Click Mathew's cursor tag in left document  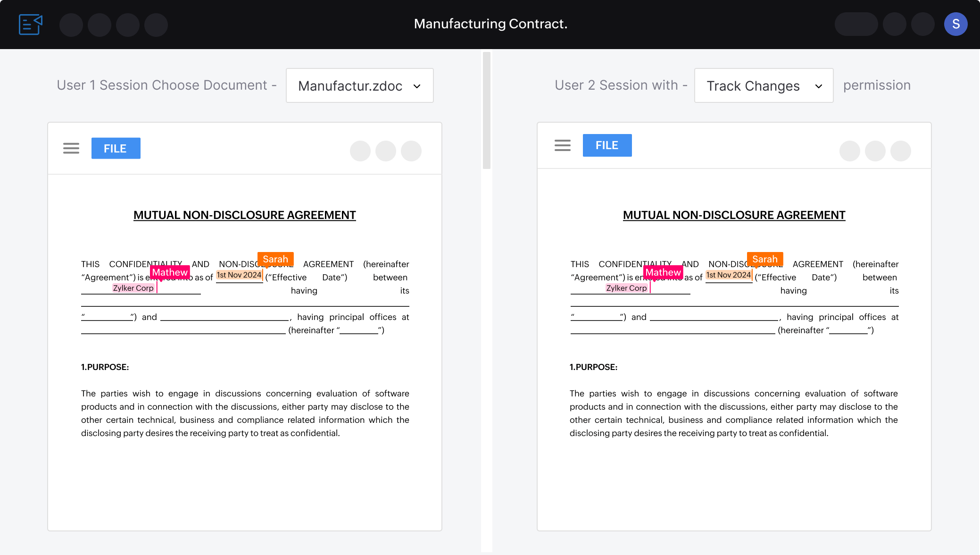[170, 272]
